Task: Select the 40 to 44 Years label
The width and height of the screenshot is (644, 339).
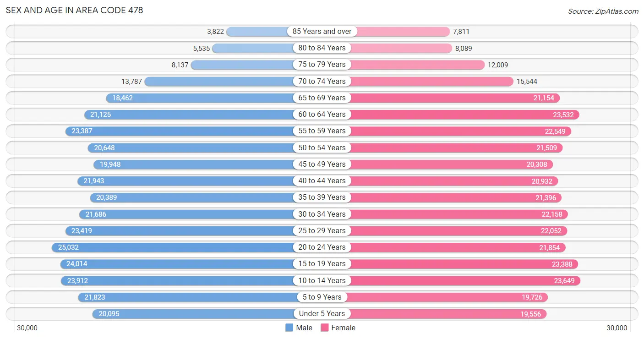Action: (322, 181)
